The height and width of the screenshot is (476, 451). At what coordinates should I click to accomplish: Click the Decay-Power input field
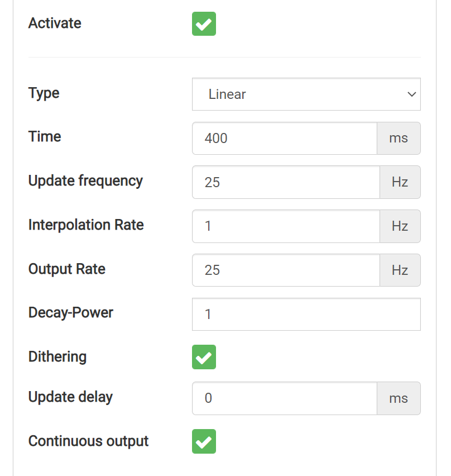coord(306,314)
